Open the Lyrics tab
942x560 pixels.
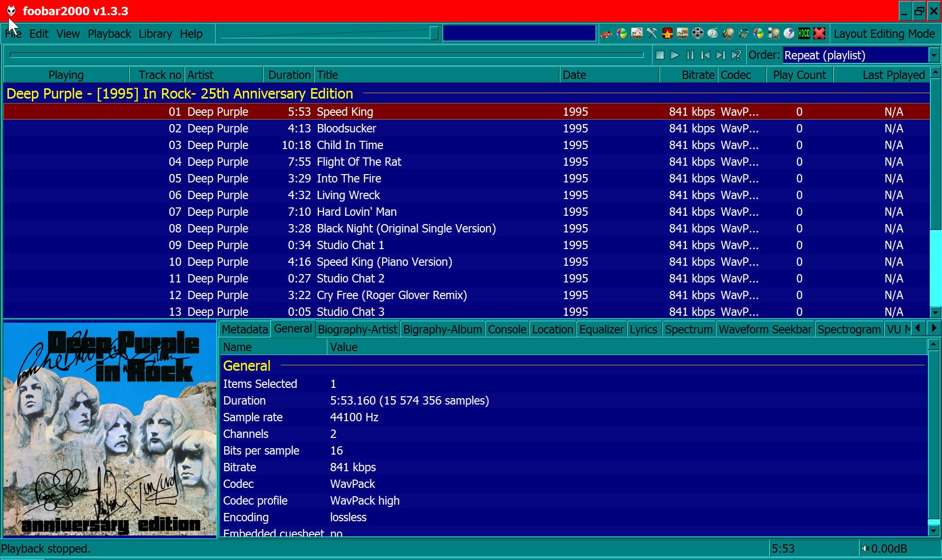click(643, 330)
